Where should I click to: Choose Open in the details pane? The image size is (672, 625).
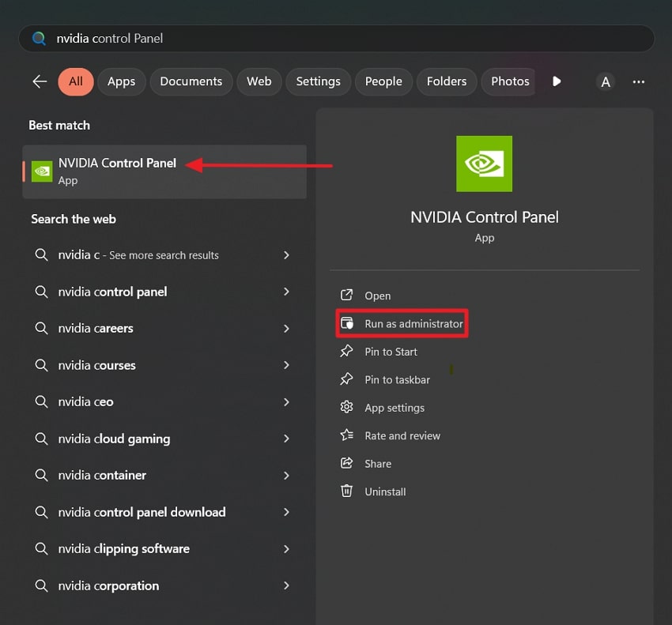pyautogui.click(x=378, y=296)
